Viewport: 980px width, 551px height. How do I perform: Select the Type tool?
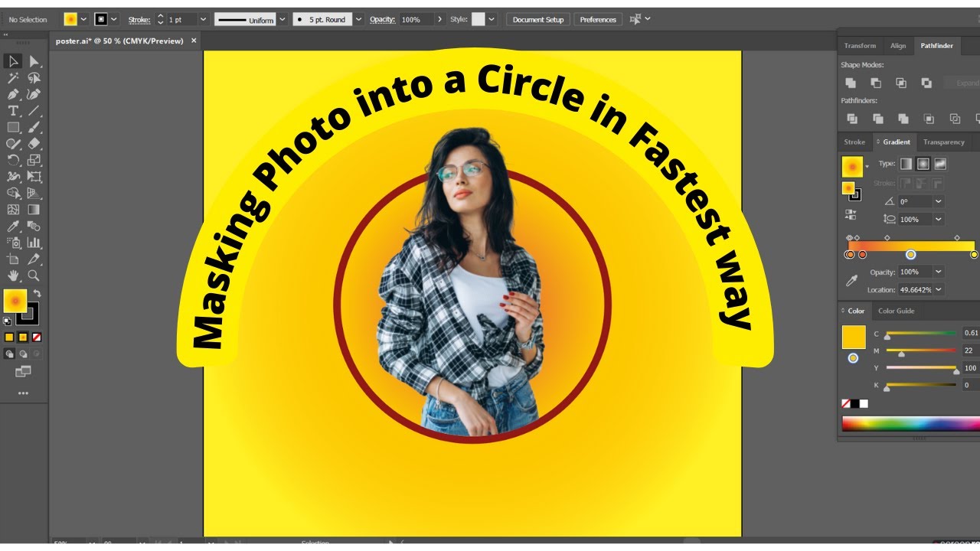[x=13, y=111]
